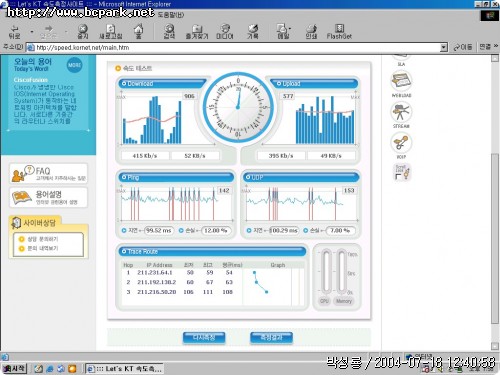Image resolution: width=500 pixels, height=375 pixels.
Task: Click the speed dial gauge
Action: click(x=238, y=108)
